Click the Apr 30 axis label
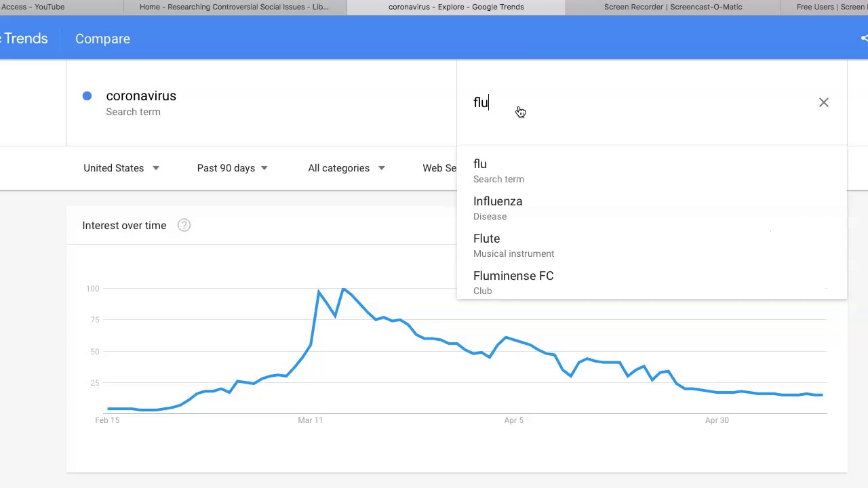868x488 pixels. (x=717, y=420)
